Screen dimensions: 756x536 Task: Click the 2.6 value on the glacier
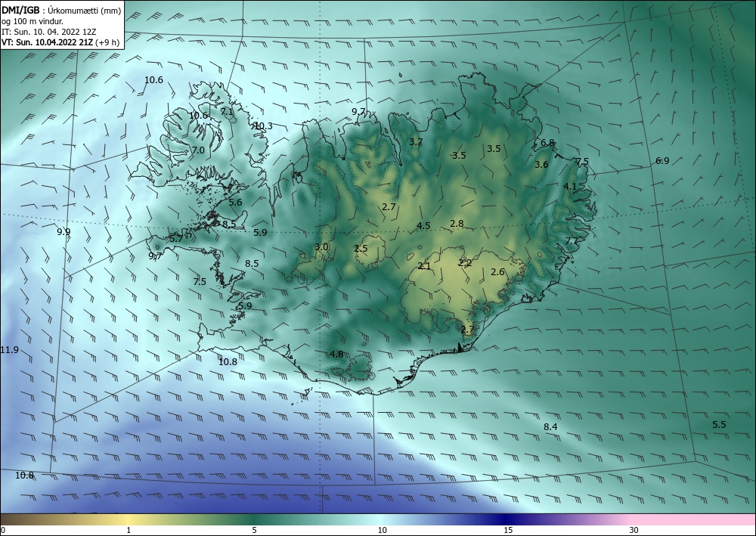pyautogui.click(x=497, y=272)
